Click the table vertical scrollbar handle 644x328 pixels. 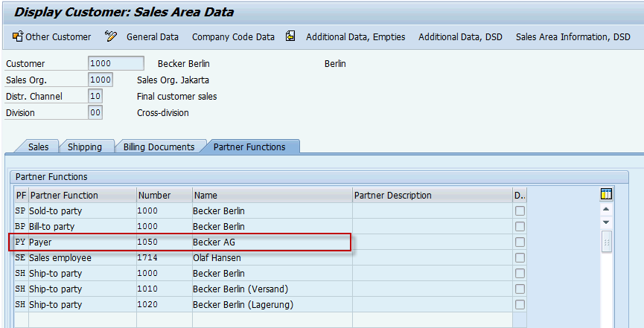(606, 242)
